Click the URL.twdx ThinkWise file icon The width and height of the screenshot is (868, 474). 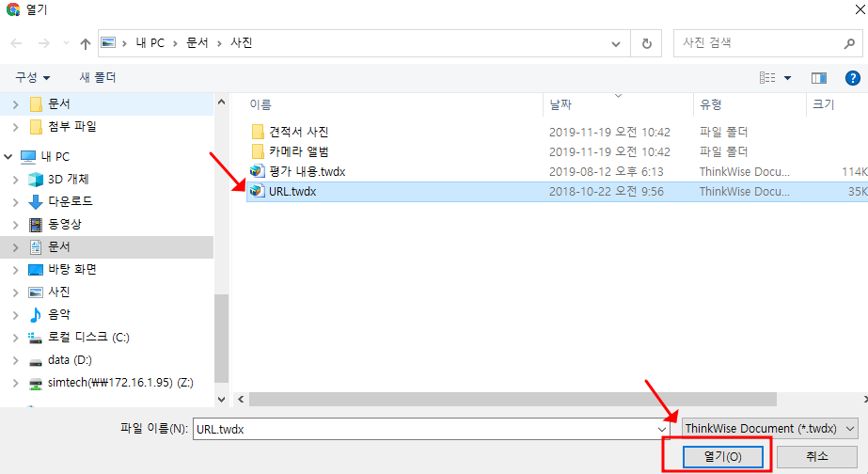(257, 191)
